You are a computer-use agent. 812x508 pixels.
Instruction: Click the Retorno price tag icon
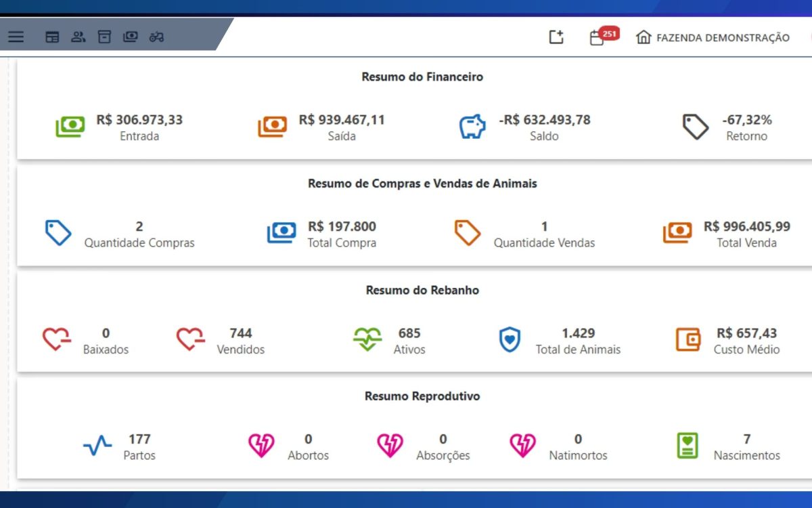(695, 127)
